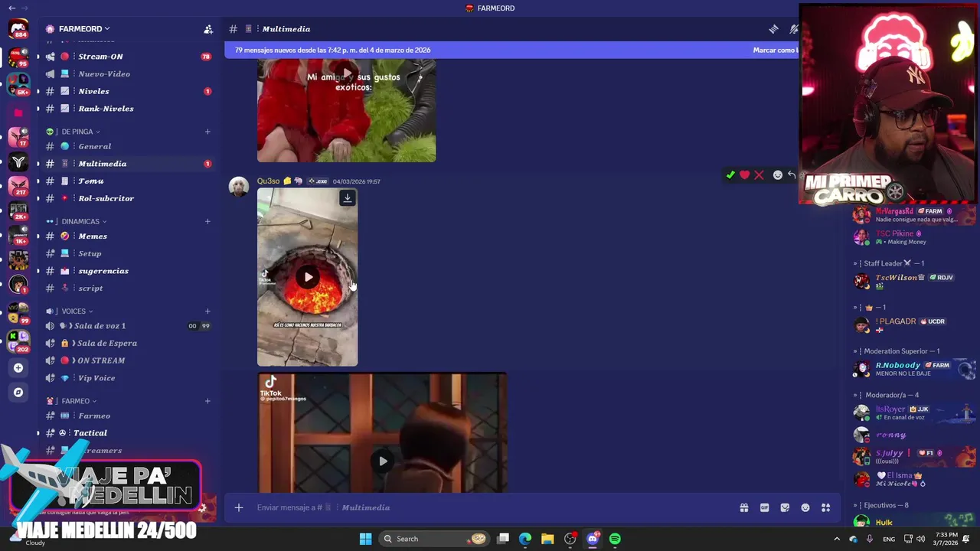Screen dimensions: 980x551
Task: Open the Tactical channel
Action: 128,433
